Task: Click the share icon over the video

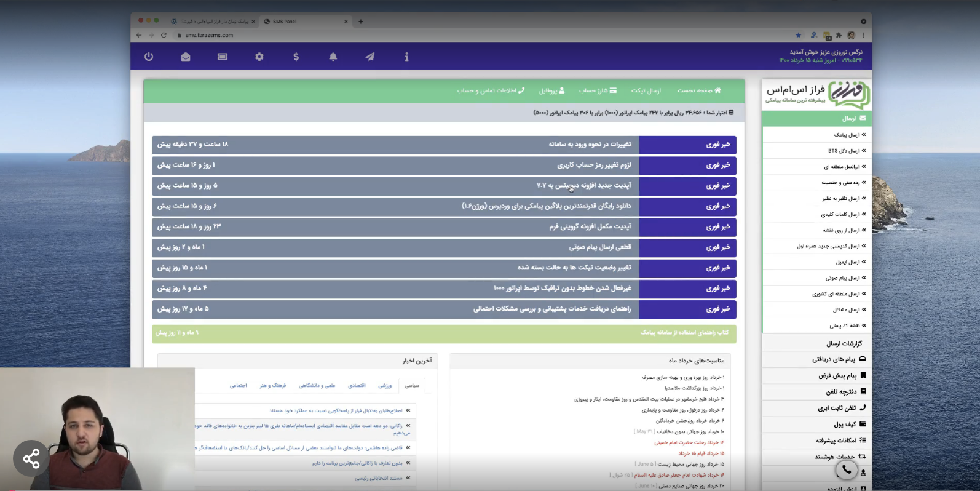Action: 31,458
